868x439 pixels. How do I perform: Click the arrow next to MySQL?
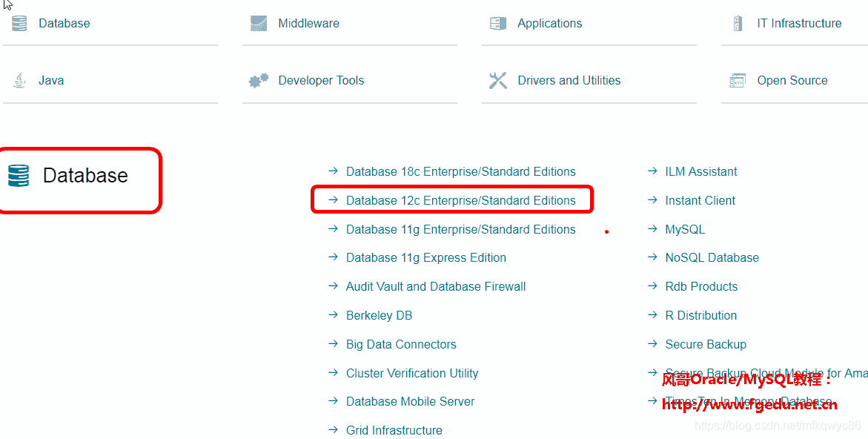(x=652, y=229)
